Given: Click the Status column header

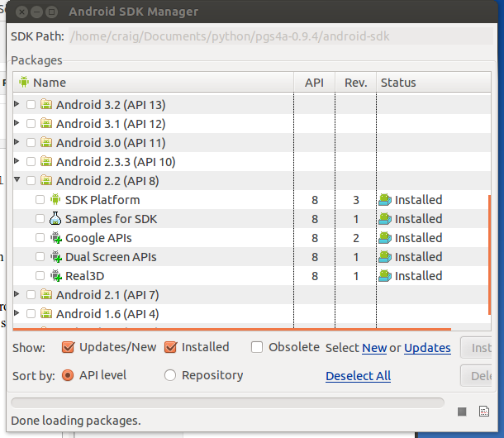Looking at the screenshot, I should coord(434,83).
